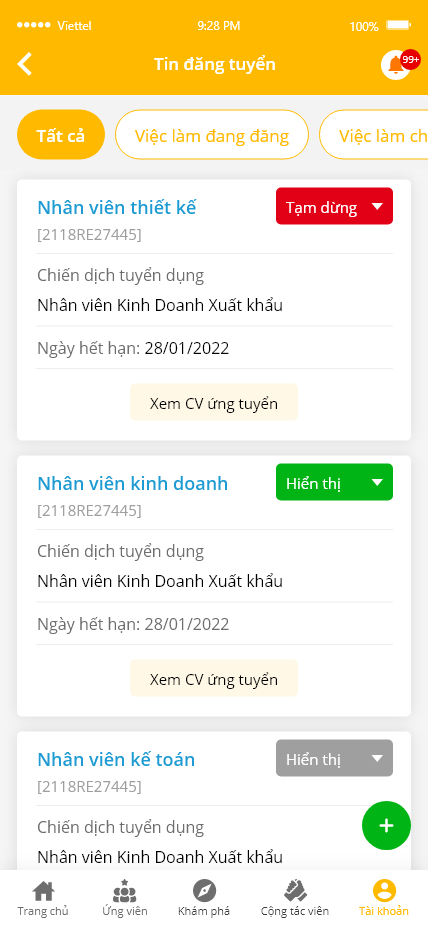Open the Nhân viên thiết kế job title

(x=116, y=208)
